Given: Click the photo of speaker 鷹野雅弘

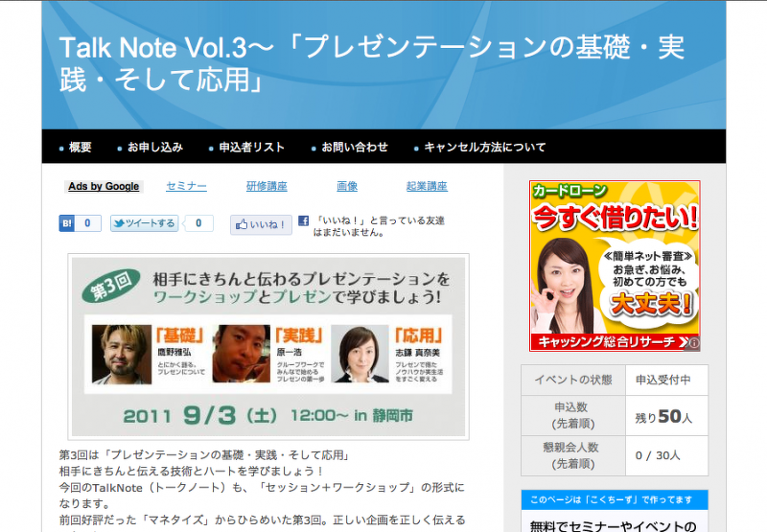Looking at the screenshot, I should click(x=122, y=355).
